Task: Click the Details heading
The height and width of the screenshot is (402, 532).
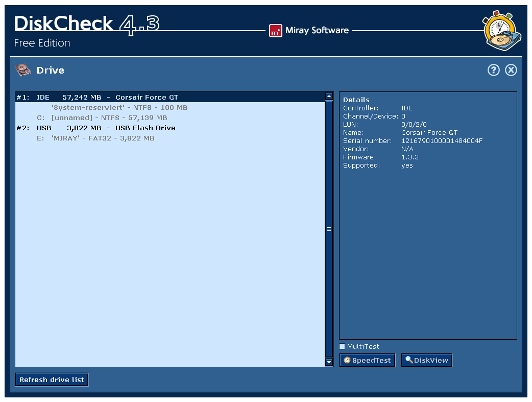Action: (x=356, y=100)
